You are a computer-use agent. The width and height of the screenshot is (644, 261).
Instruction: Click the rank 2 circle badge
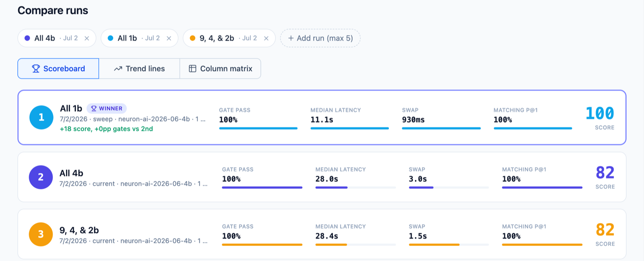pos(41,177)
